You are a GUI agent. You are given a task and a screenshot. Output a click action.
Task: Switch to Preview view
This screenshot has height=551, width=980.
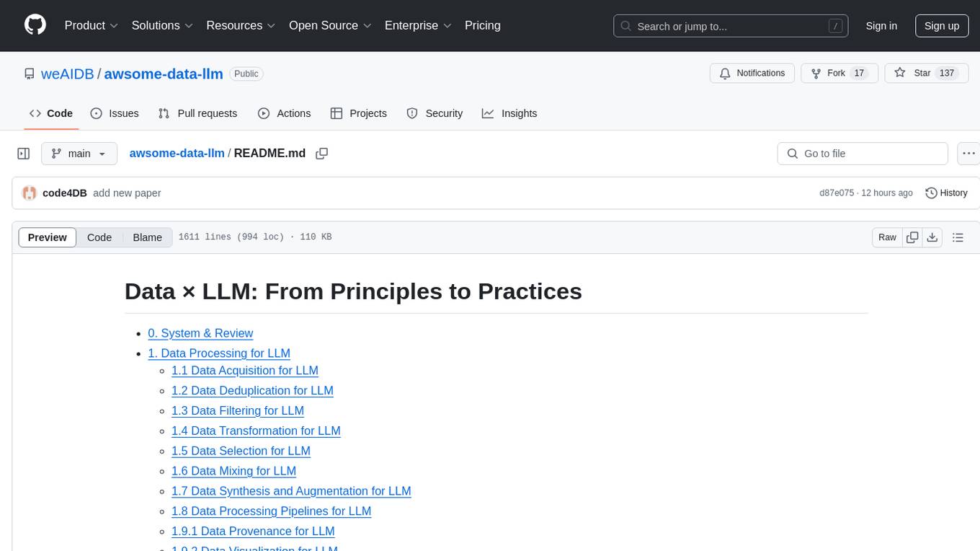[48, 237]
